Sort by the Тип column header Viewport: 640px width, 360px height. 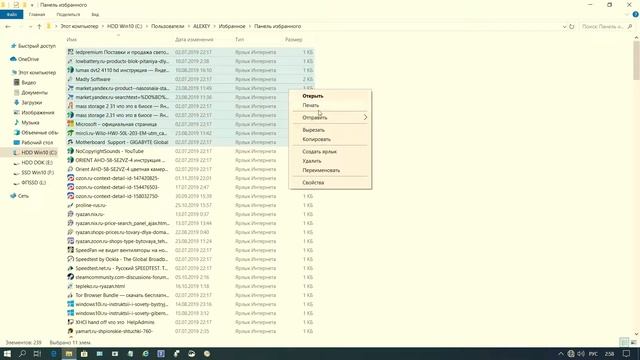[x=240, y=40]
